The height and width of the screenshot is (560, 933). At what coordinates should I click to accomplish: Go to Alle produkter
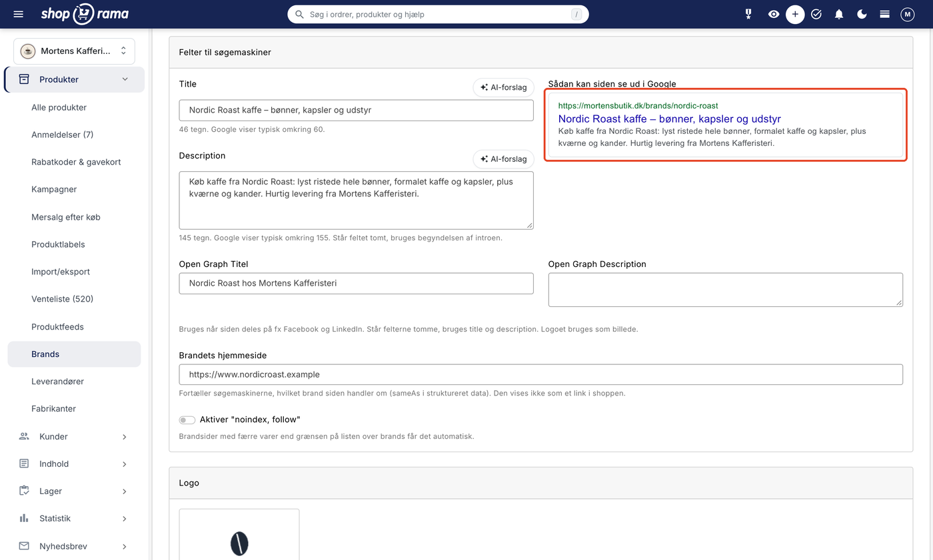(59, 107)
